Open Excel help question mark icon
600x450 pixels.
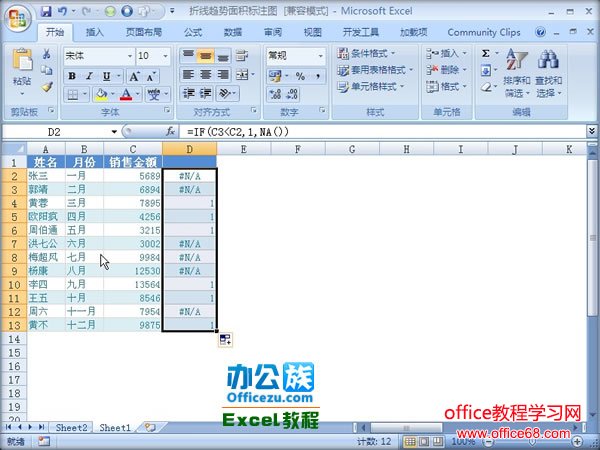(540, 32)
